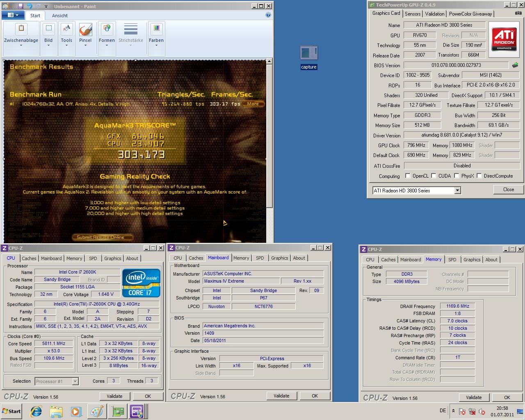Open the Processor #1 selection dropdown

pos(75,381)
